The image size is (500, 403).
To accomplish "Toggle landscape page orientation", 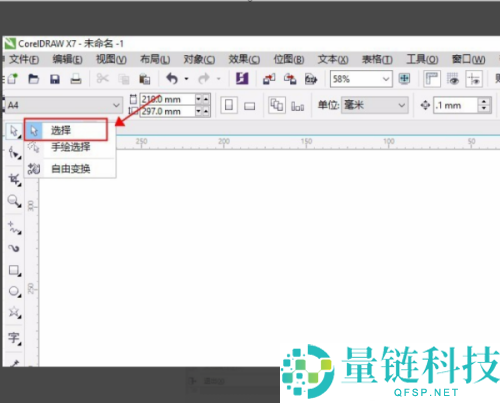I will [x=249, y=106].
